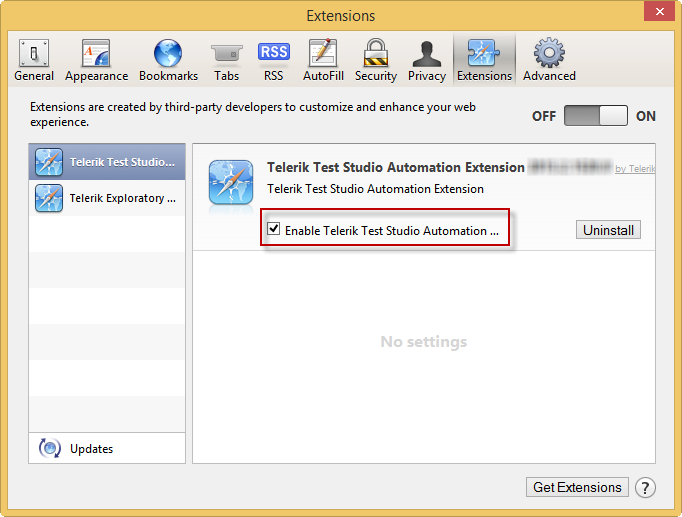Open the Tabs preferences pane
This screenshot has width=682, height=517.
point(226,61)
